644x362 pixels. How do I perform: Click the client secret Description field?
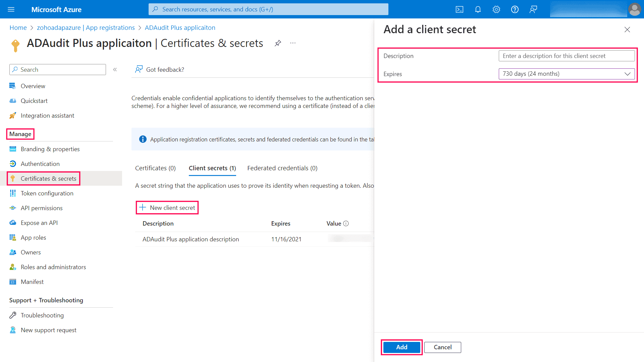[567, 56]
